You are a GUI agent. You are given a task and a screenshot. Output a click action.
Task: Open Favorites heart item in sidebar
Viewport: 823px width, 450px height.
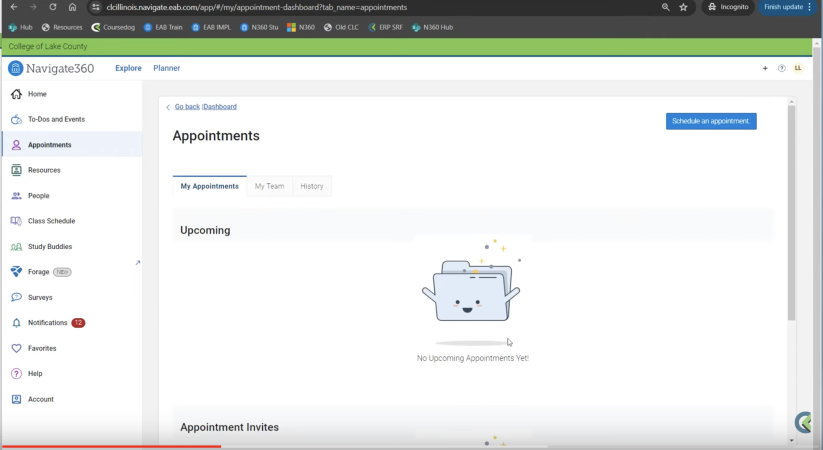42,348
